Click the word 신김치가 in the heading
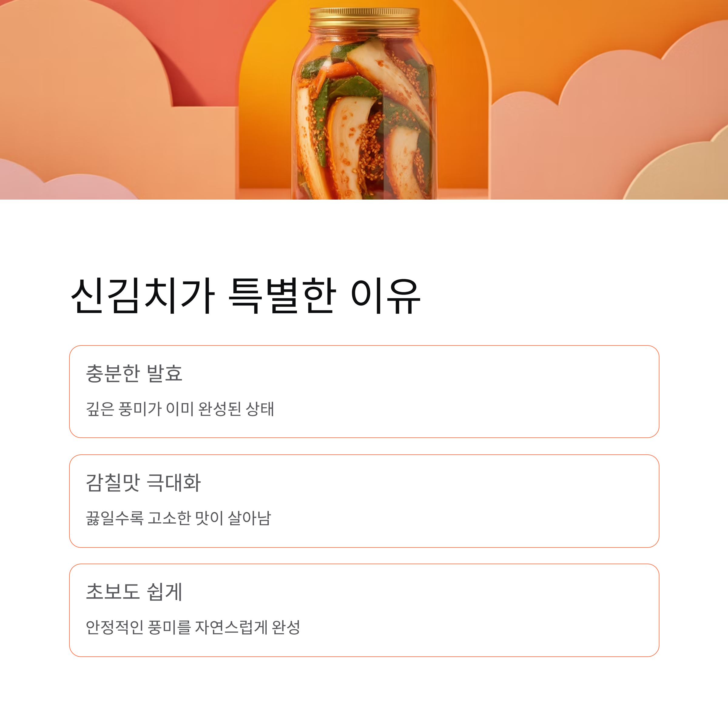 (x=143, y=296)
